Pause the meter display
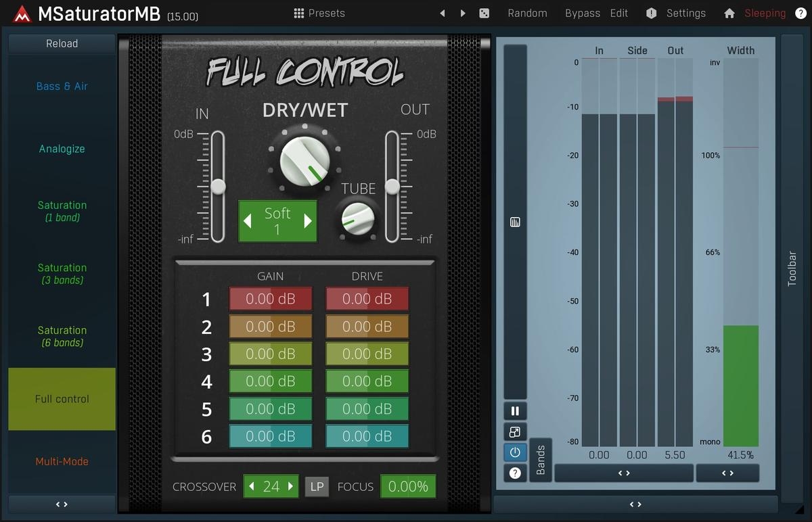 tap(515, 411)
